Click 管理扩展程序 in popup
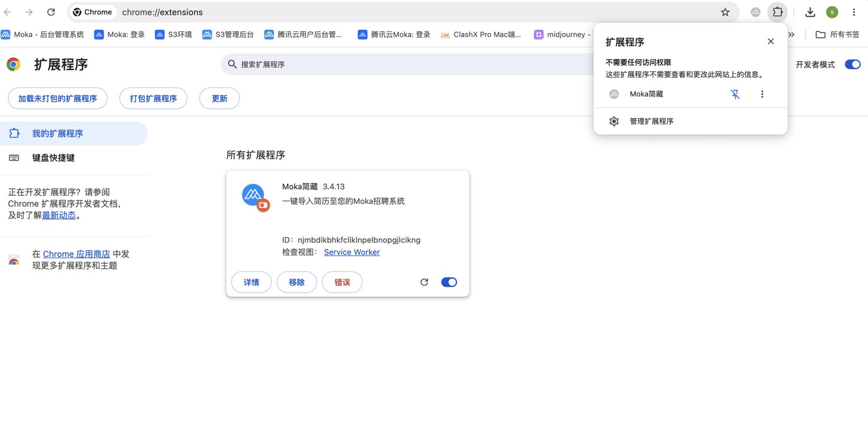Image resolution: width=868 pixels, height=429 pixels. click(x=691, y=121)
